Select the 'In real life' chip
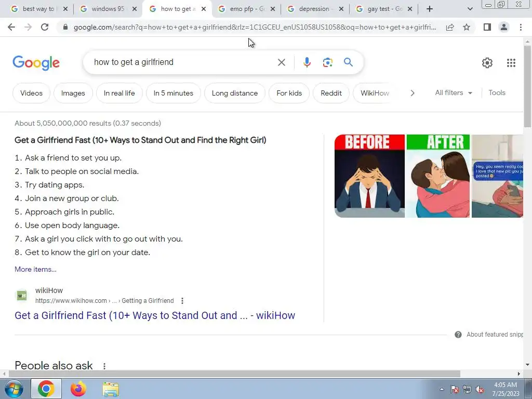Viewport: 532px width, 399px height. (x=119, y=93)
